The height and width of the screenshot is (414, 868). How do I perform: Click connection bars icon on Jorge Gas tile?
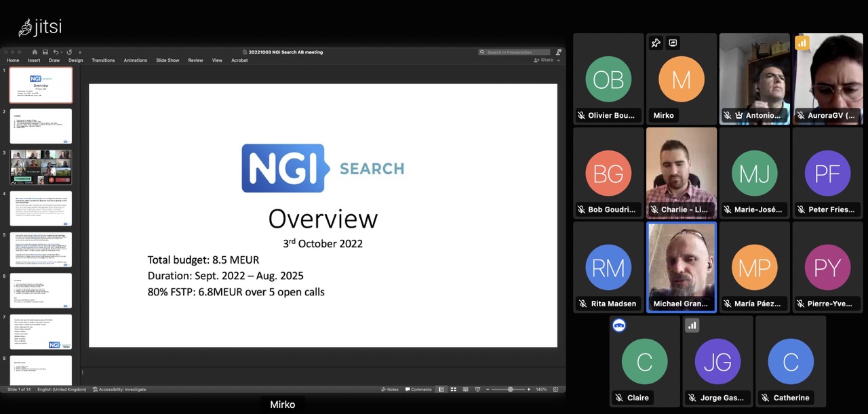tap(692, 325)
